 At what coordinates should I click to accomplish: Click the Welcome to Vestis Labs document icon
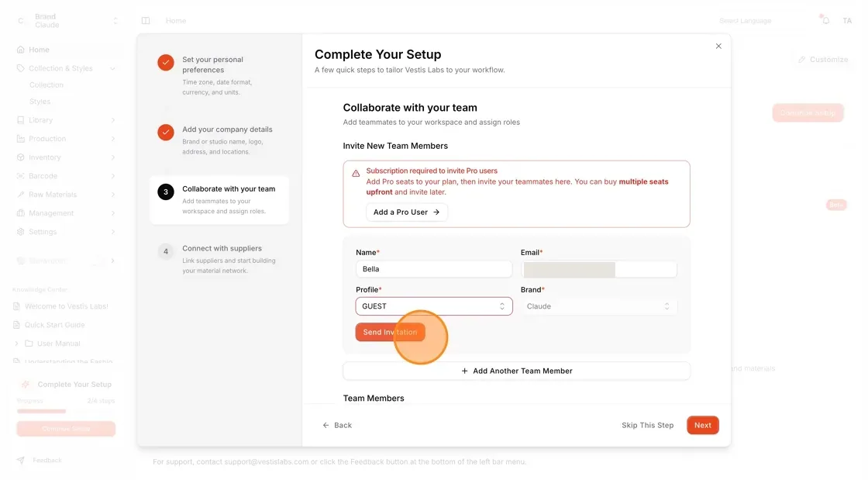[16, 306]
